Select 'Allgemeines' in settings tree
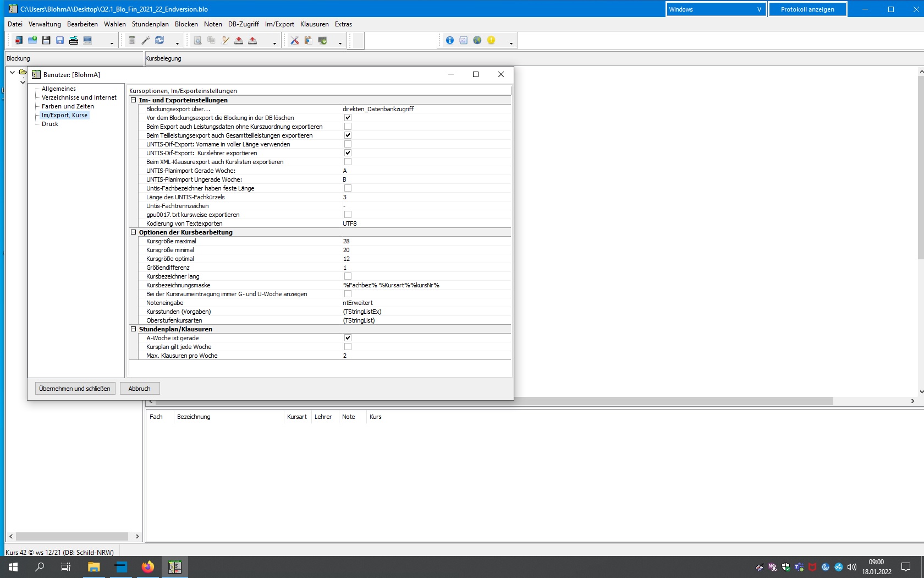The height and width of the screenshot is (578, 924). 59,89
